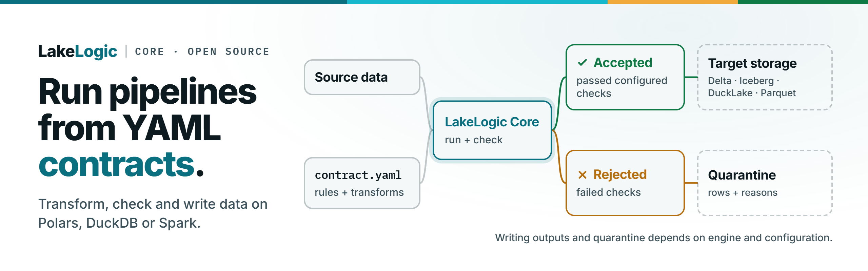This screenshot has width=868, height=271.
Task: Click the 'rows + reasons' text
Action: [743, 193]
